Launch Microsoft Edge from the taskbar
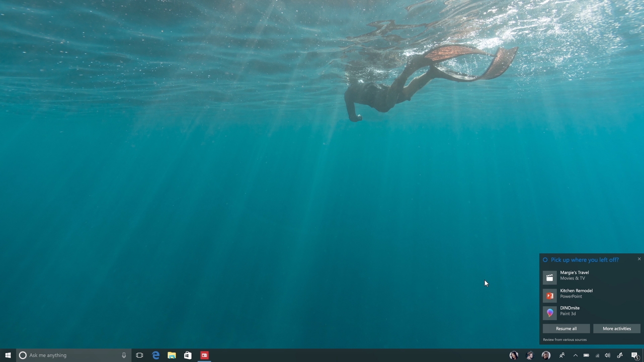The image size is (644, 362). pos(156,355)
